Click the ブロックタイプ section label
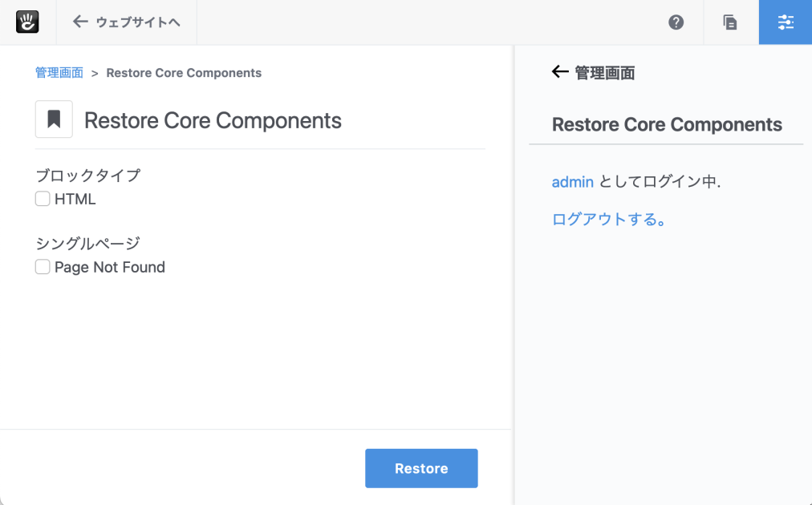The image size is (812, 505). tap(88, 176)
